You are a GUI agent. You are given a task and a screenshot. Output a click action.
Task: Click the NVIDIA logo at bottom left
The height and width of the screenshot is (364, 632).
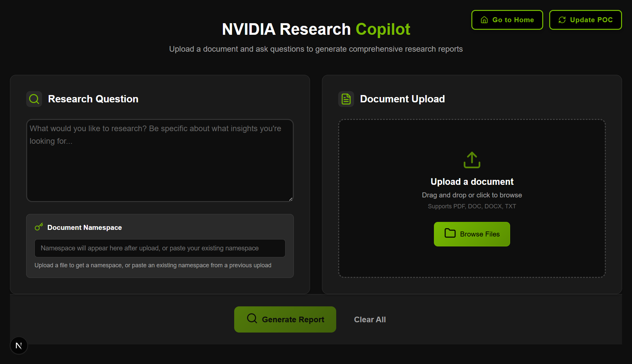(19, 345)
